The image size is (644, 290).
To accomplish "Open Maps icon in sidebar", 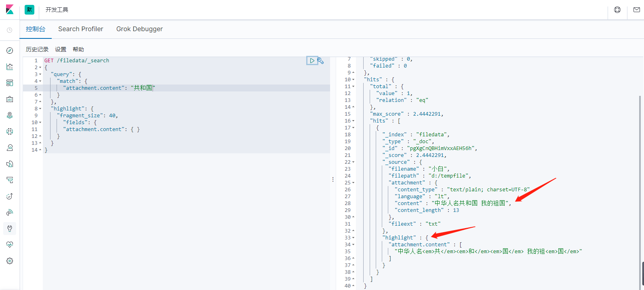I will [x=10, y=115].
